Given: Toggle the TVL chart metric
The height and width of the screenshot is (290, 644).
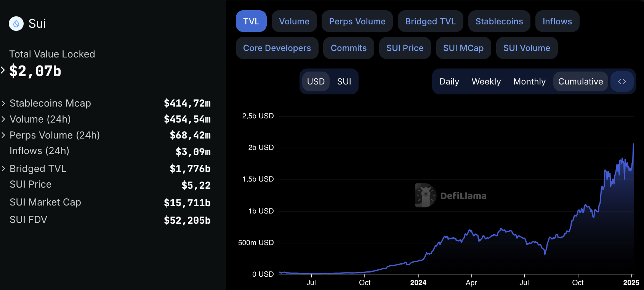Looking at the screenshot, I should point(251,21).
